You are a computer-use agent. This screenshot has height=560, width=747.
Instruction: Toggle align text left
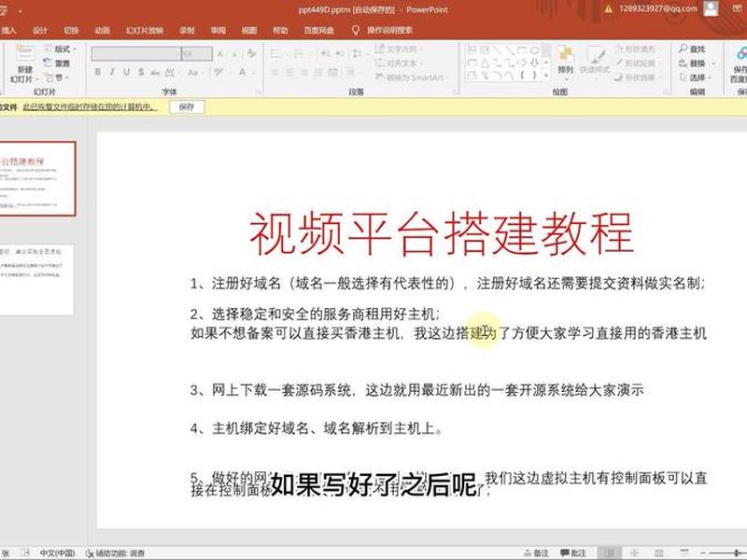click(x=275, y=73)
